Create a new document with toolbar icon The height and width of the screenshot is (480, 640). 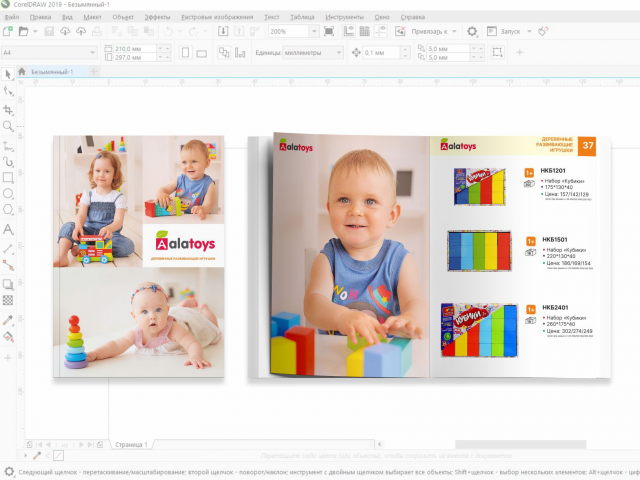click(x=8, y=31)
